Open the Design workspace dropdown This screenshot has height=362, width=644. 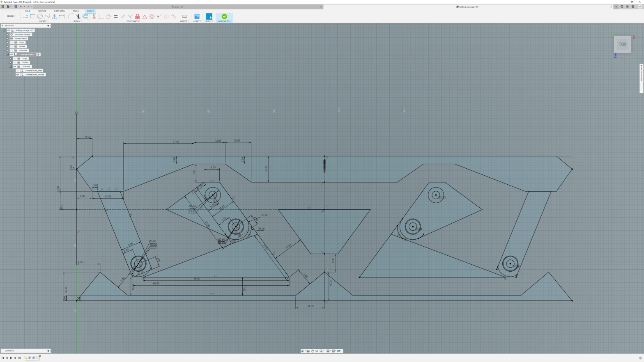point(11,16)
